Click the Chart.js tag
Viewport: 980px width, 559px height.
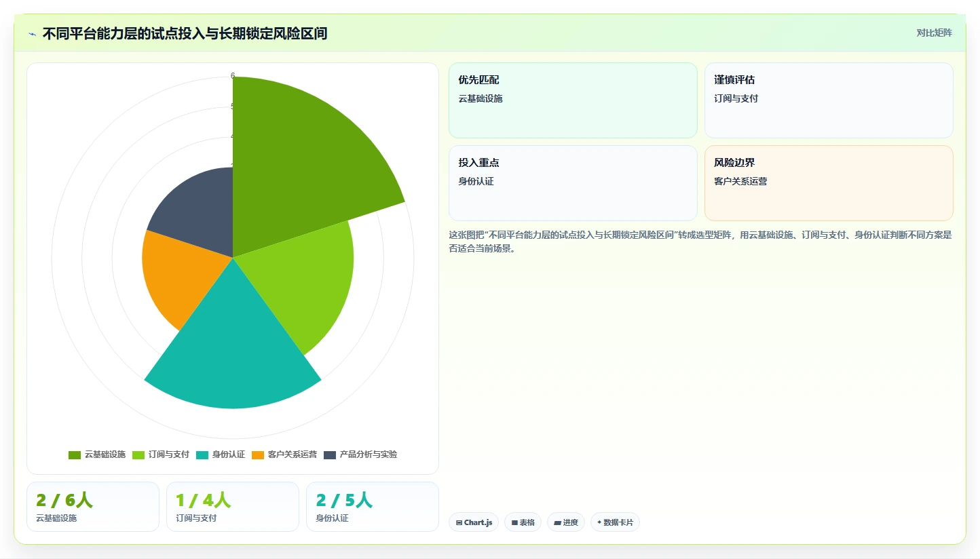[x=474, y=522]
